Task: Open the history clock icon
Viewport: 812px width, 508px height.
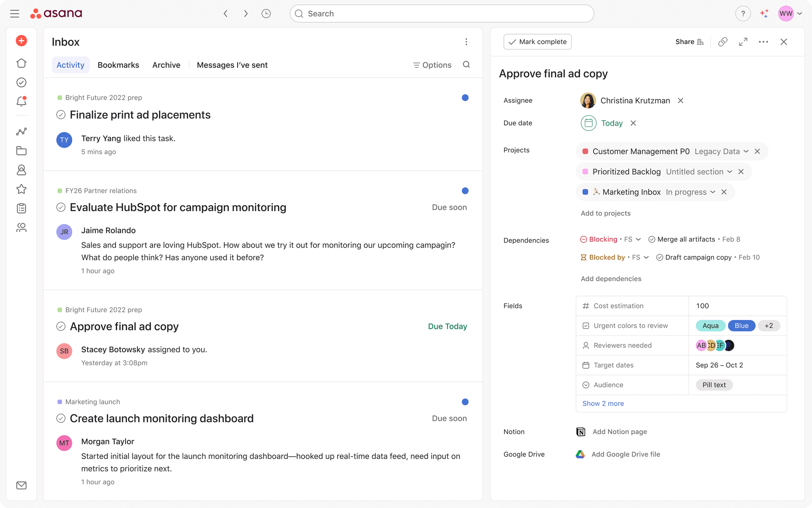Action: point(266,13)
